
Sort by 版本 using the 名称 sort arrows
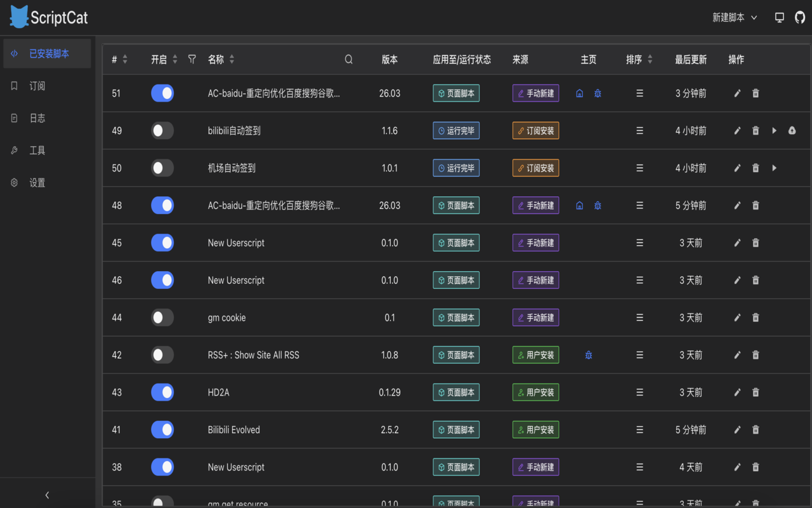[231, 58]
